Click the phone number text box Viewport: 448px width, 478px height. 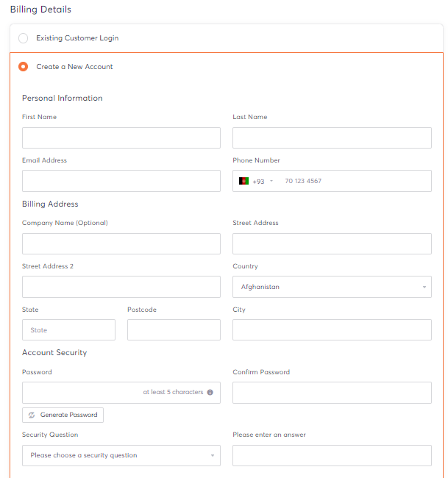(x=355, y=181)
